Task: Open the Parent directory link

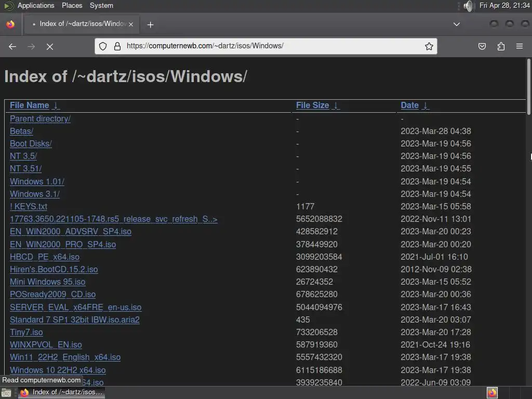Action: pyautogui.click(x=40, y=119)
